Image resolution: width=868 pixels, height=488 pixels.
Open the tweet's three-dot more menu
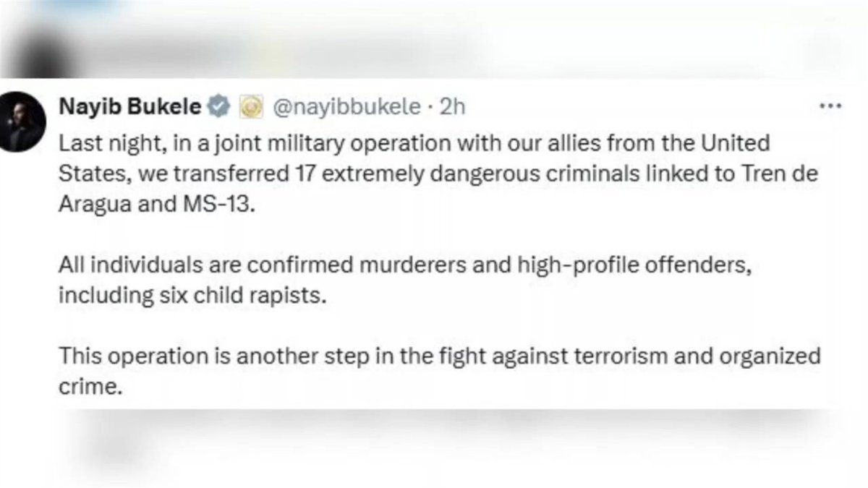[x=830, y=107]
